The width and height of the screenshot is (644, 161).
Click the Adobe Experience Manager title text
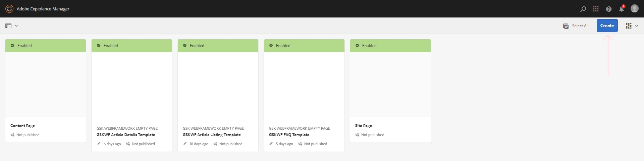pyautogui.click(x=43, y=9)
